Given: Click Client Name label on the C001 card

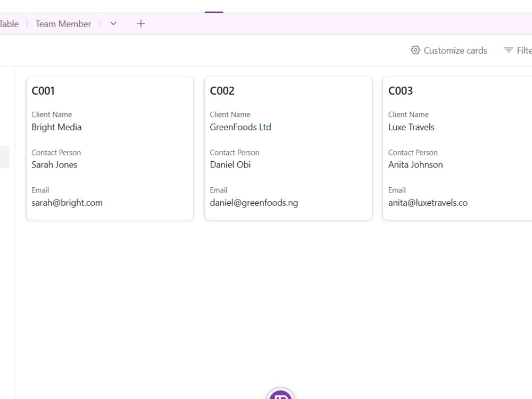Looking at the screenshot, I should pyautogui.click(x=52, y=115).
